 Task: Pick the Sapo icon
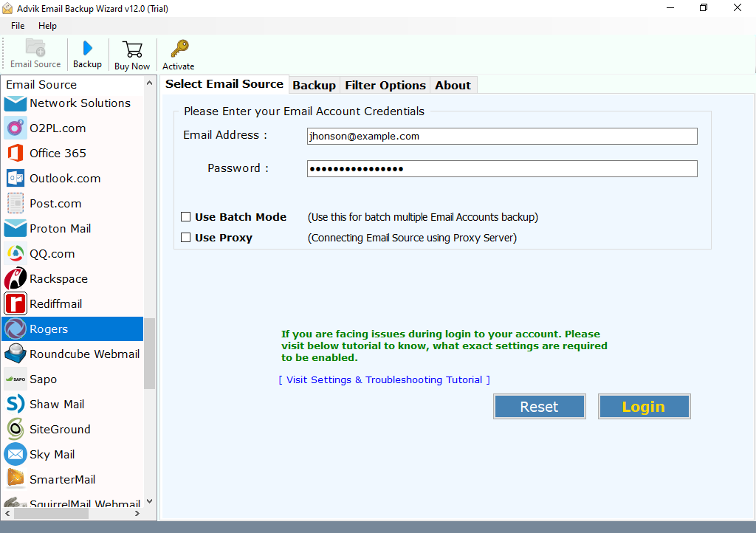click(x=16, y=379)
